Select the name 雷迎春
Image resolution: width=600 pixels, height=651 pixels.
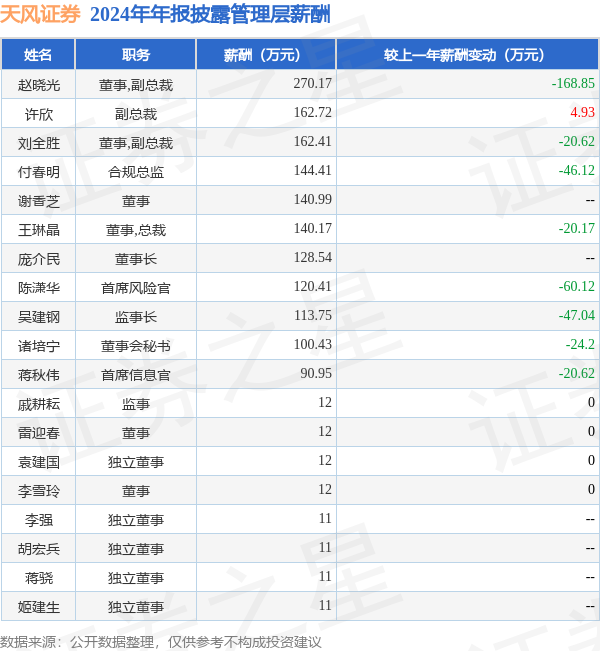[39, 433]
